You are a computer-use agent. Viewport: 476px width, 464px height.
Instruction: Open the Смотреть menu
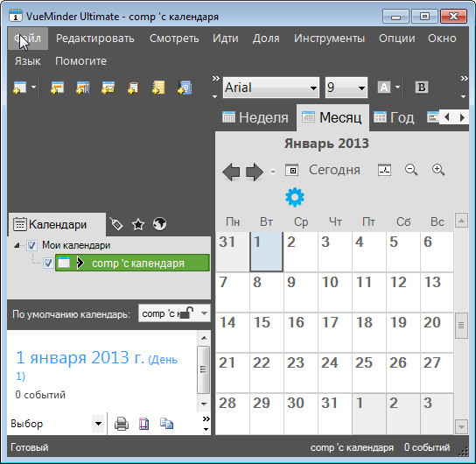tap(174, 39)
